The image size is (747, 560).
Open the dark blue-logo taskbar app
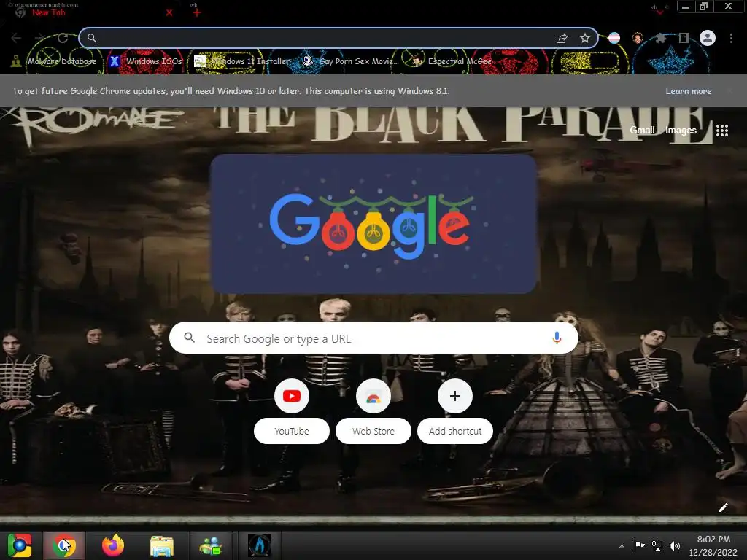[260, 545]
